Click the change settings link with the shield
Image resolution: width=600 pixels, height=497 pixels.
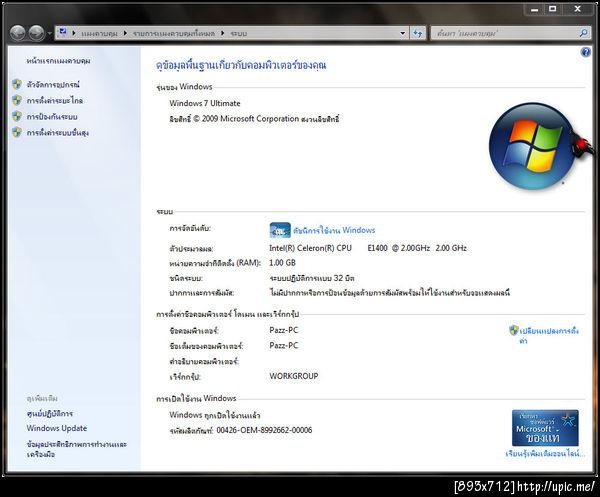click(x=549, y=335)
